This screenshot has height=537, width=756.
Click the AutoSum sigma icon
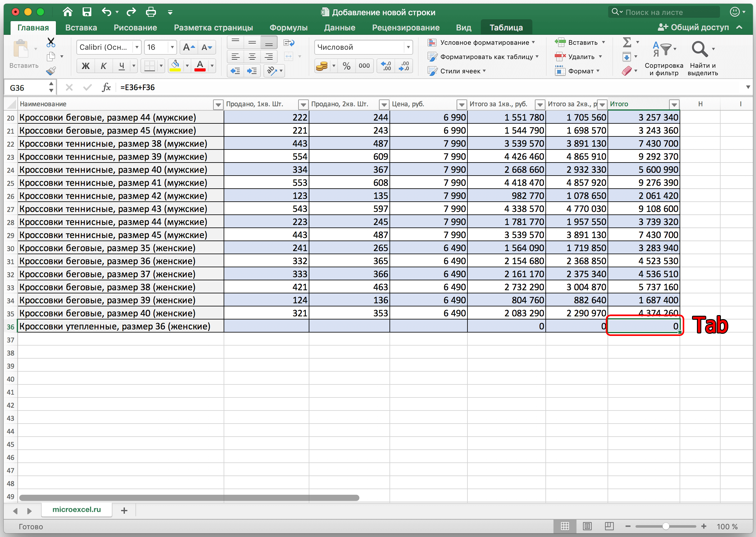[x=626, y=42]
